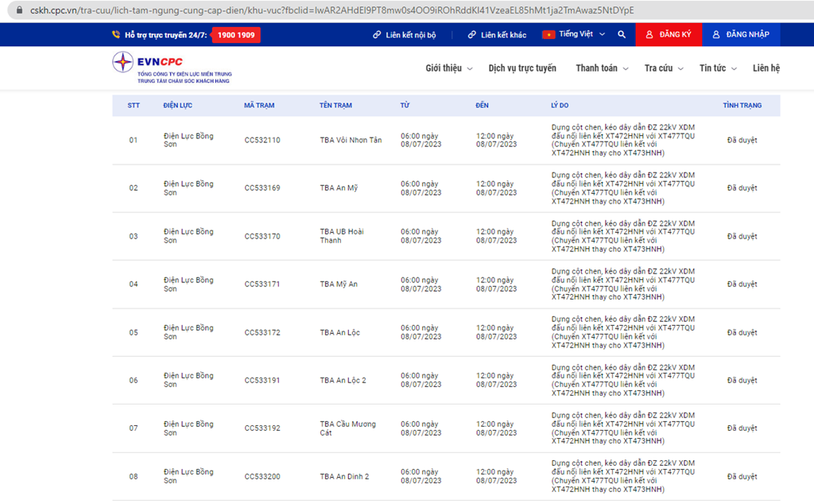
Task: Click the TÌNH TRẠNG column header
Action: (x=742, y=106)
